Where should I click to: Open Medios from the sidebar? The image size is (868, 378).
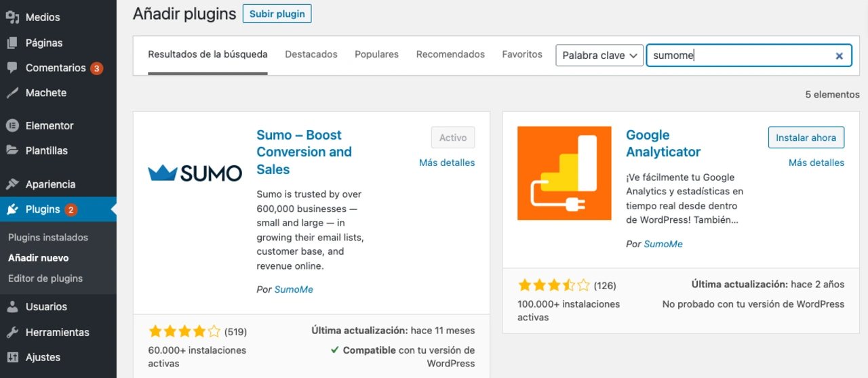pyautogui.click(x=43, y=17)
